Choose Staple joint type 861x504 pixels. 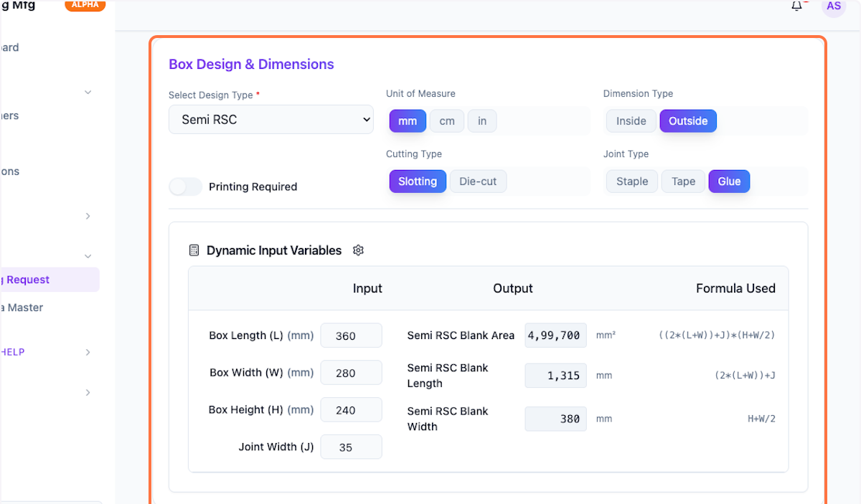632,181
